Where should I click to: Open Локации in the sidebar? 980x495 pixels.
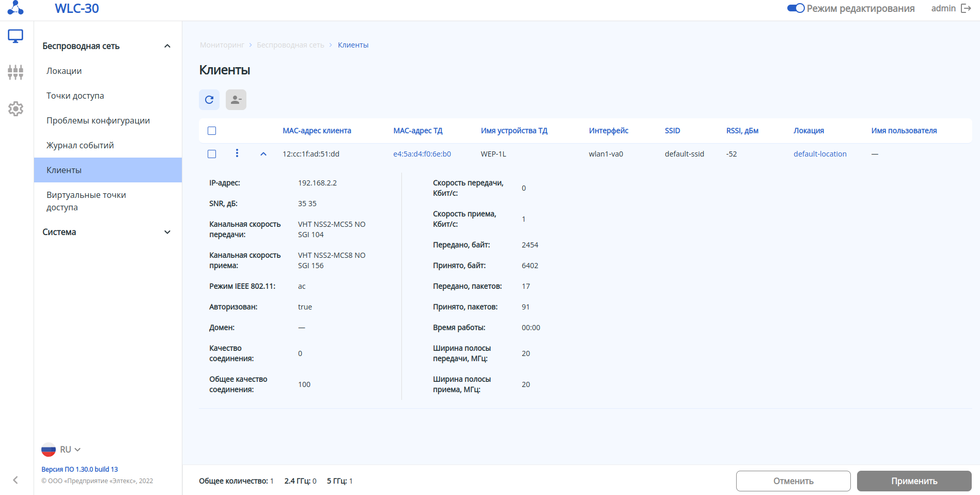pos(108,71)
